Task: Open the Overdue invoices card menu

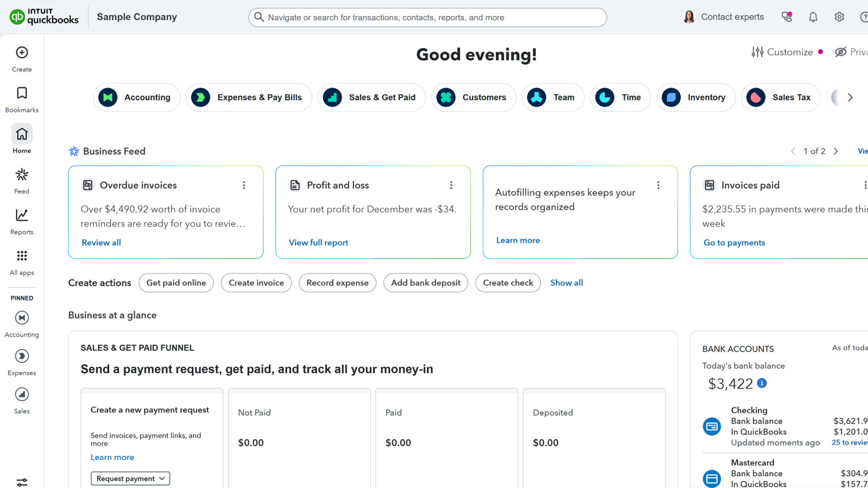Action: pyautogui.click(x=244, y=185)
